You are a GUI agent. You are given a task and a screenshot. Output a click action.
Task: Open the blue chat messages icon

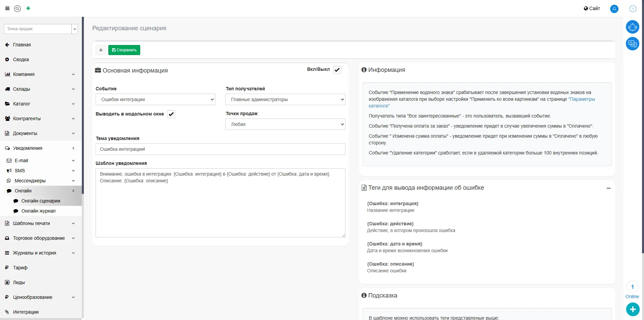coord(632,44)
